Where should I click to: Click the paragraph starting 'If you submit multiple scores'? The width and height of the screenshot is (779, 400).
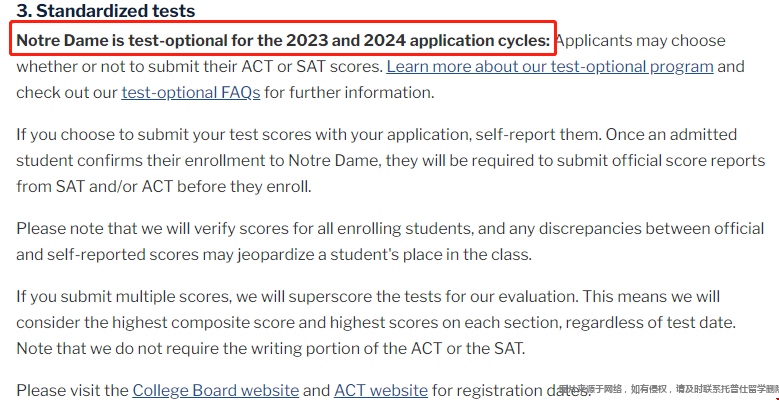pyautogui.click(x=376, y=323)
